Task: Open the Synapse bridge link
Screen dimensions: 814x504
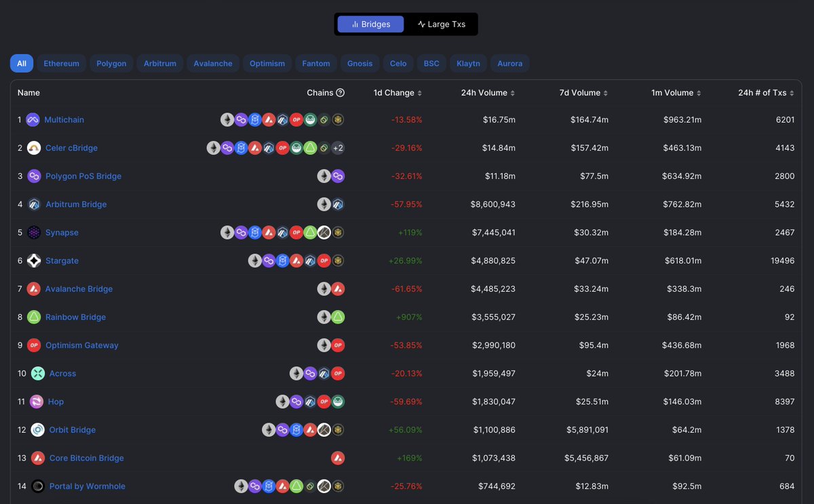Action: [x=61, y=232]
